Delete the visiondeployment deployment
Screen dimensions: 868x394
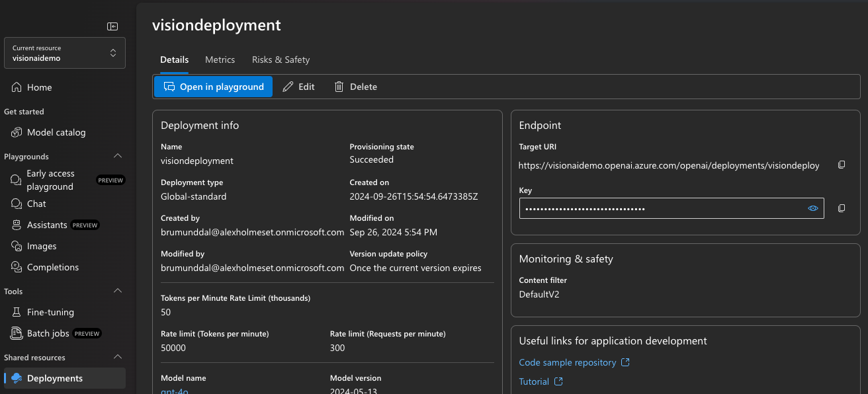tap(355, 87)
